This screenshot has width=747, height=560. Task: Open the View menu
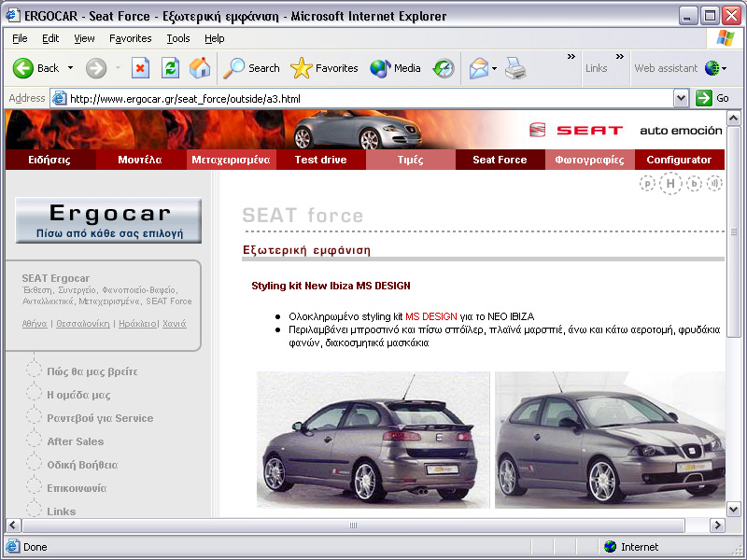[x=84, y=38]
